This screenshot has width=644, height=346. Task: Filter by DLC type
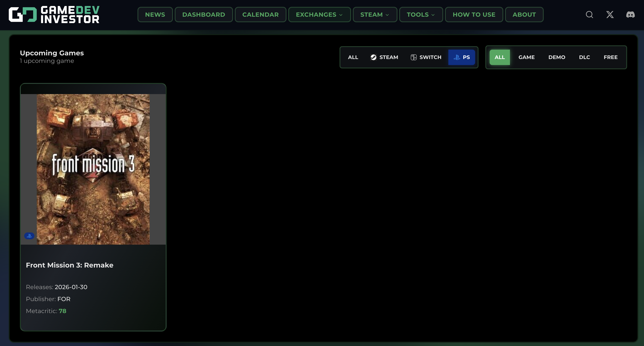click(584, 57)
